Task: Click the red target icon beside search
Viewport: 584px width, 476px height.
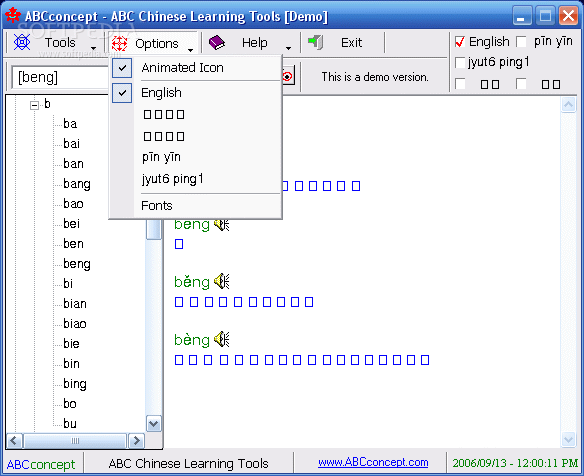Action: point(288,76)
